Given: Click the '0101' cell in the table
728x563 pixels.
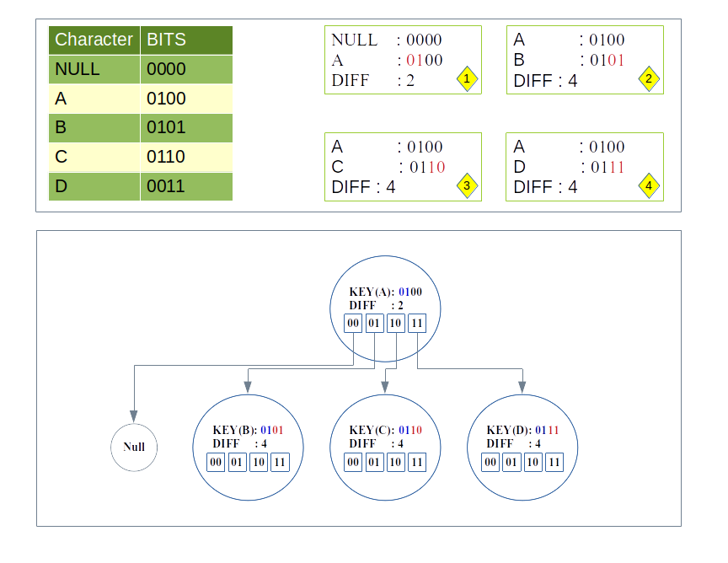Looking at the screenshot, I should pos(187,128).
